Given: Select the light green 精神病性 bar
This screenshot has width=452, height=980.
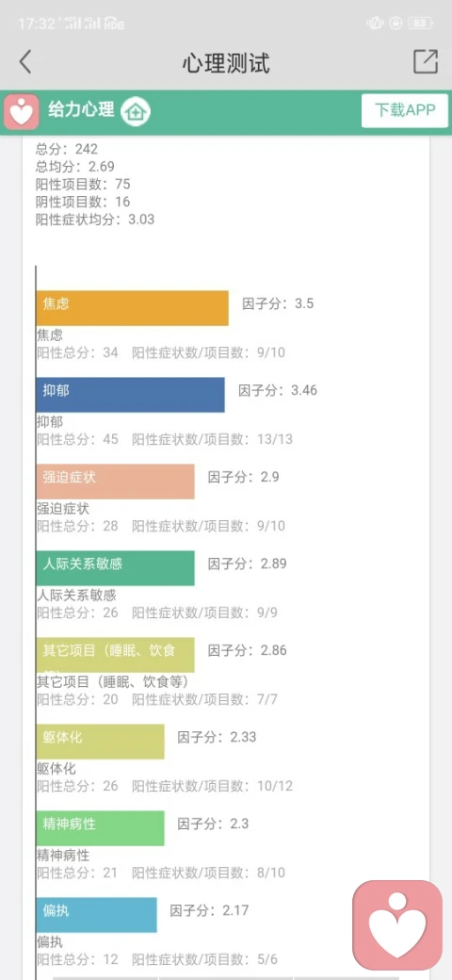Looking at the screenshot, I should (101, 828).
